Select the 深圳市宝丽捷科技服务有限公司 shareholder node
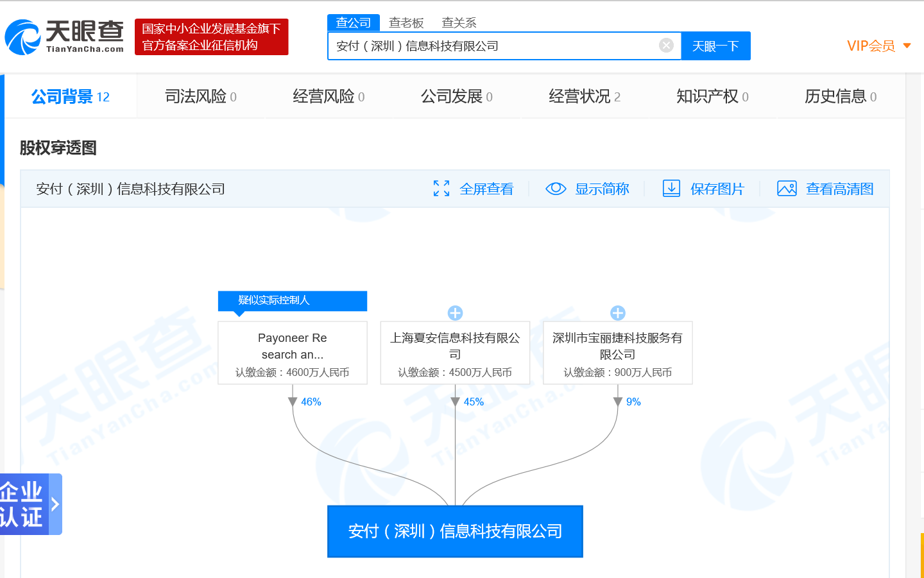 tap(618, 353)
